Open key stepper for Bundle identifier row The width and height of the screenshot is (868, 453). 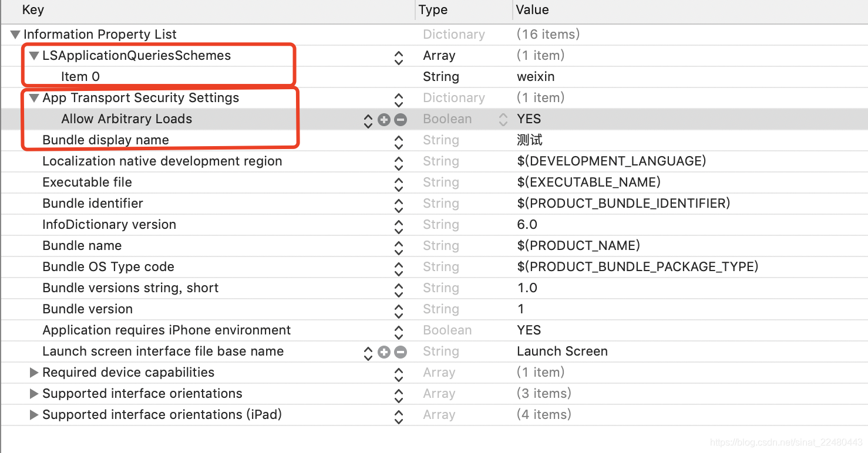[399, 205]
